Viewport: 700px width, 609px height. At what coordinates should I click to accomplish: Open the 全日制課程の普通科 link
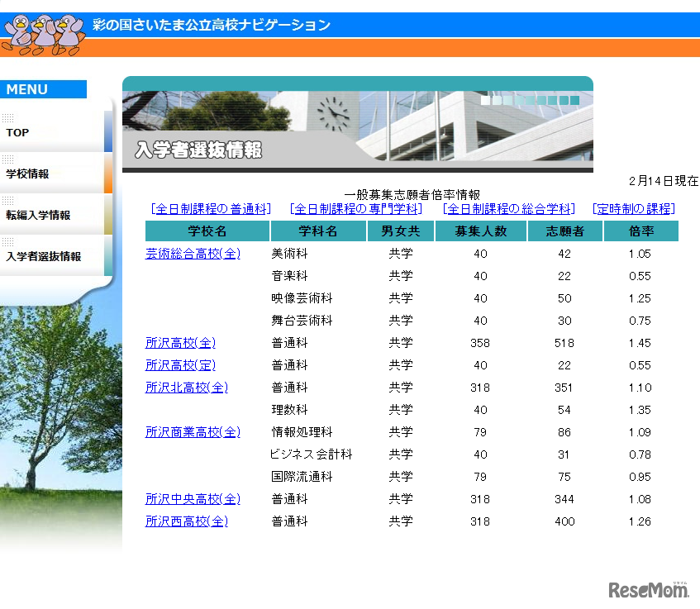[x=212, y=208]
